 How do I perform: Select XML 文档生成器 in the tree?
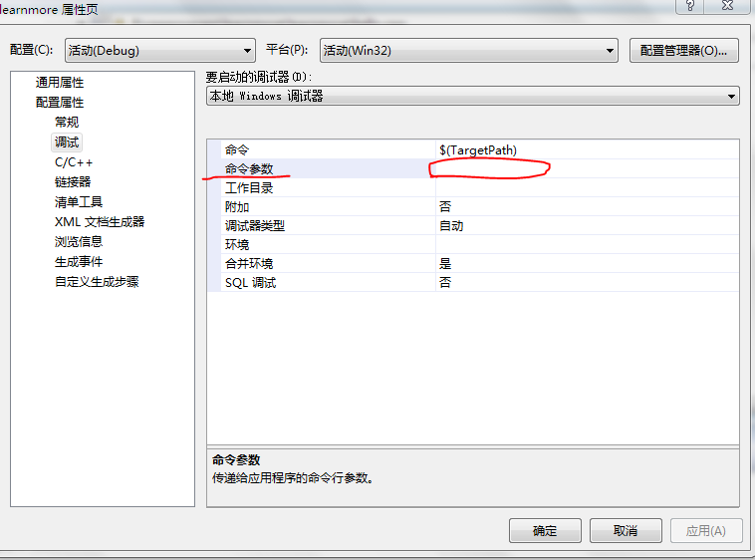tap(100, 222)
